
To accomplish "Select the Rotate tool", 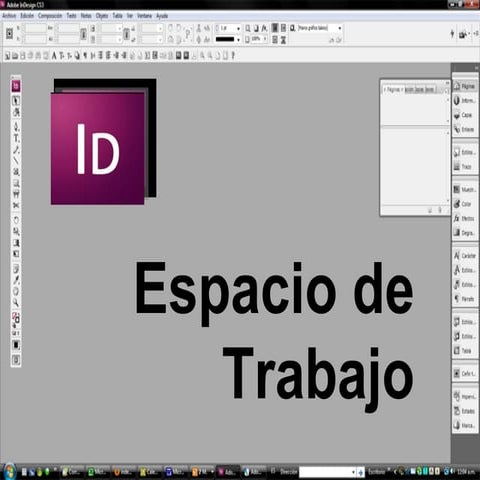I will [16, 220].
